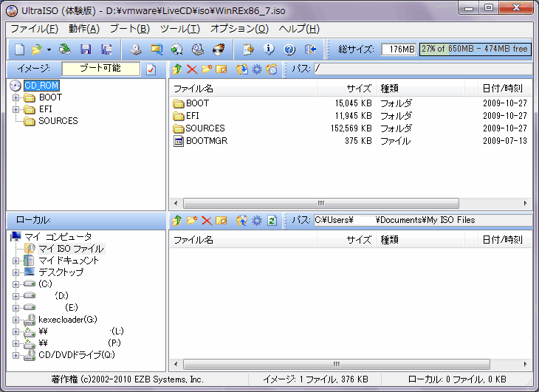Image resolution: width=539 pixels, height=392 pixels.
Task: Click the Save As toolbar icon
Action: tap(106, 49)
